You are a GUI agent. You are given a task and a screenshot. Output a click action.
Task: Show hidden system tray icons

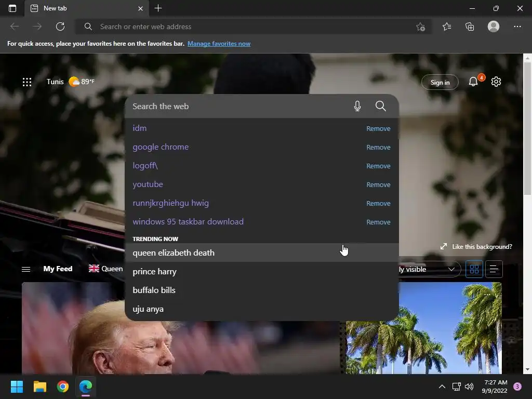pyautogui.click(x=442, y=387)
